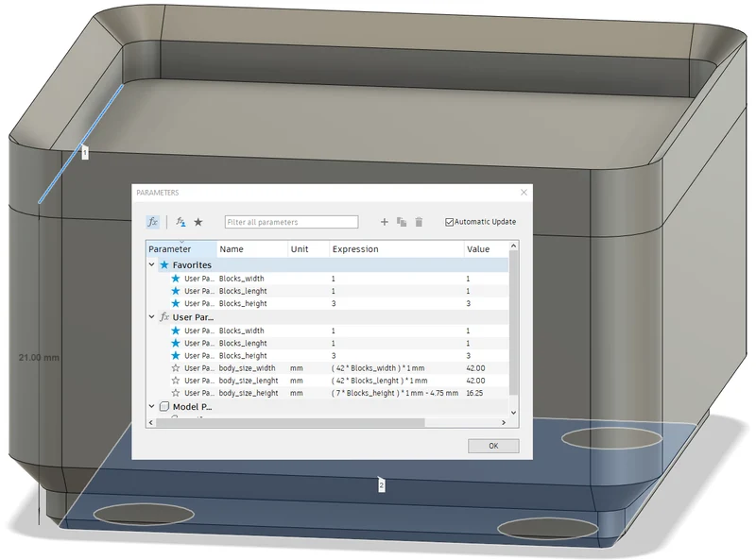Select the user parameters filter icon
The width and height of the screenshot is (756, 560).
[180, 222]
